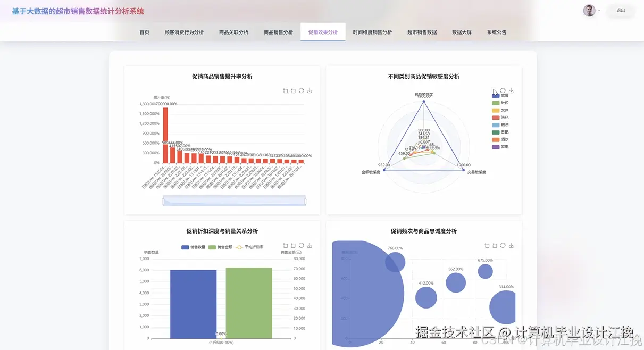Toggle 销售数量 legend in discount chart
Screen dimensions: 644x350
point(194,247)
